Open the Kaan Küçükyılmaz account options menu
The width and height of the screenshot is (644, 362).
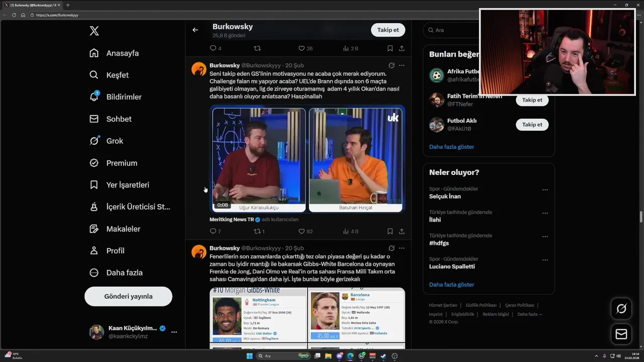pyautogui.click(x=174, y=332)
